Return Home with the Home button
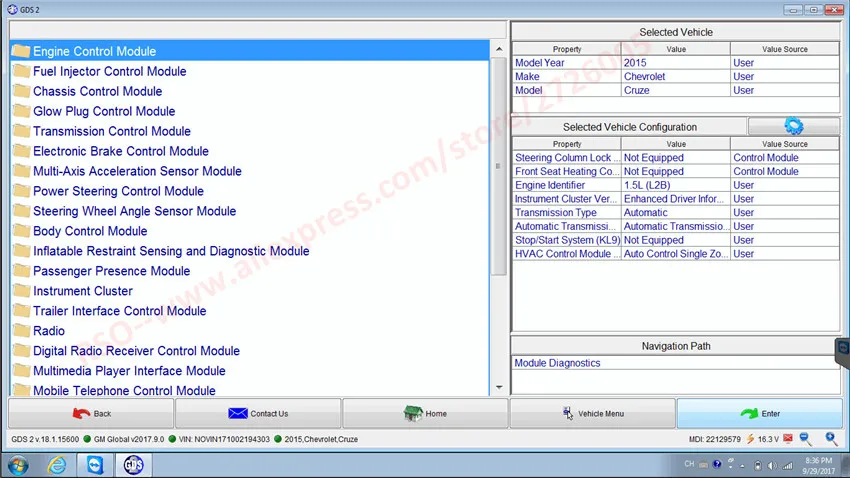850x478 pixels. click(x=426, y=414)
